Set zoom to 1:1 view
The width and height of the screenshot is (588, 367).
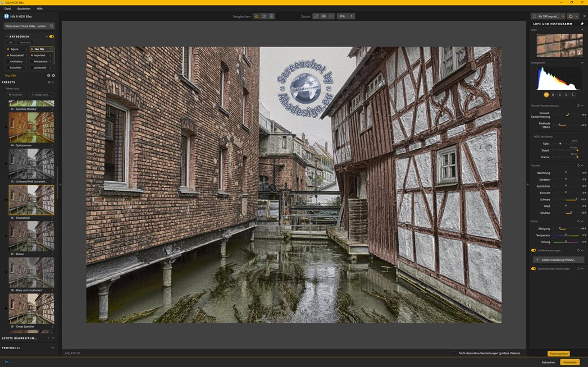pos(331,16)
